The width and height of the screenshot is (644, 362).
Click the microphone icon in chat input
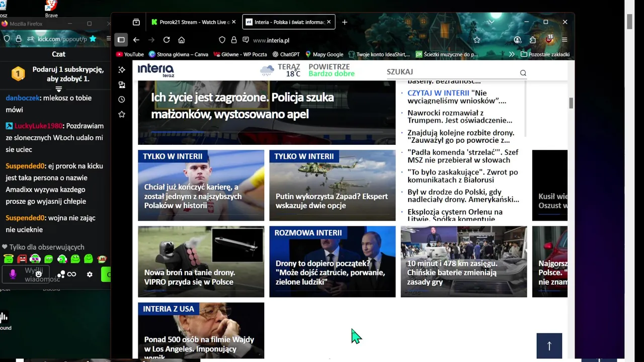[13, 274]
